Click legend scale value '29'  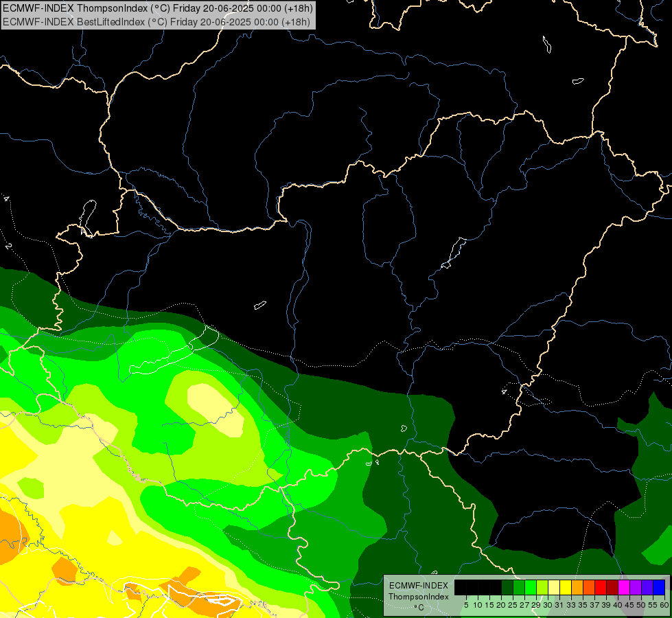tap(536, 605)
